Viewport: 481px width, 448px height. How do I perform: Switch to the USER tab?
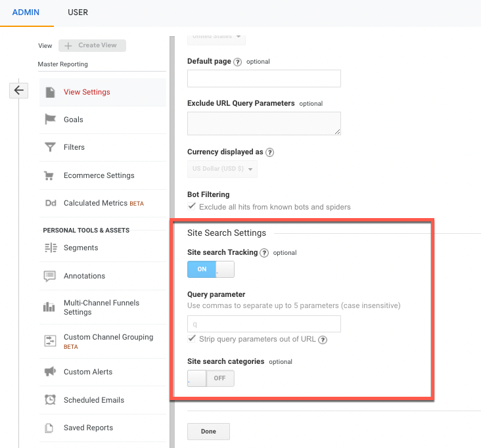click(78, 12)
